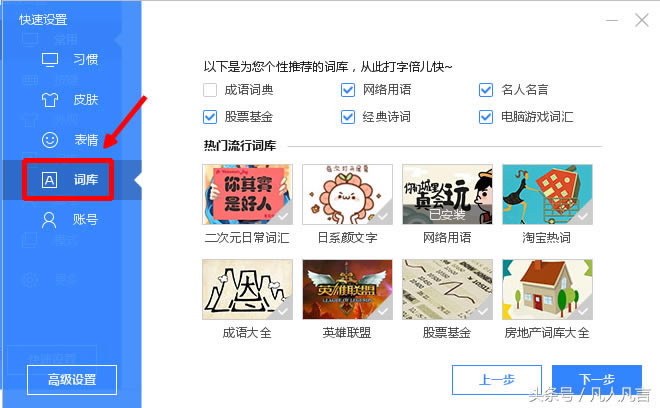660x408 pixels.
Task: Toggle the 名人名言 checkbox
Action: 486,90
